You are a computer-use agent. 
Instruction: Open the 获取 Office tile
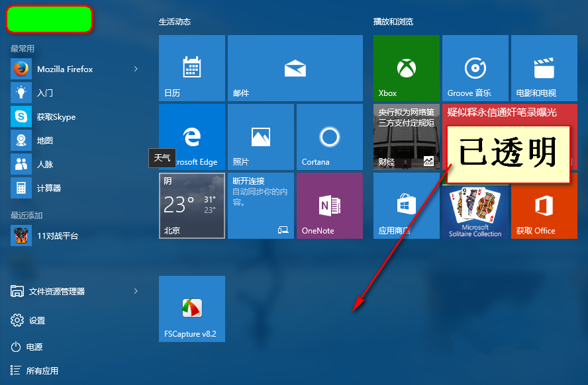pyautogui.click(x=544, y=212)
